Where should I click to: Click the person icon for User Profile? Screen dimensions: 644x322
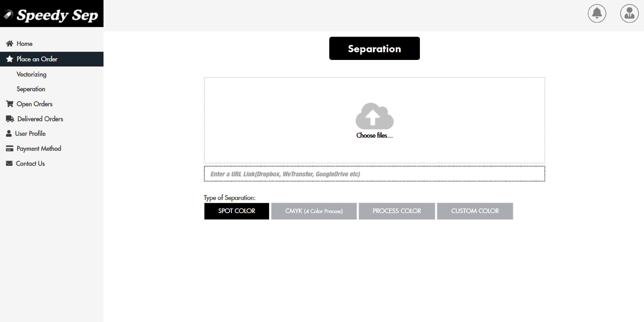pos(9,133)
